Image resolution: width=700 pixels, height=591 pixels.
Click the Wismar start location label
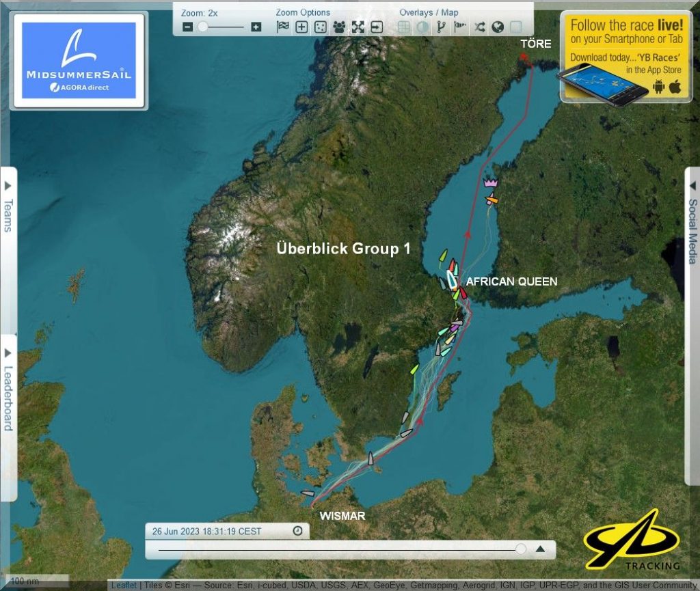pos(342,516)
